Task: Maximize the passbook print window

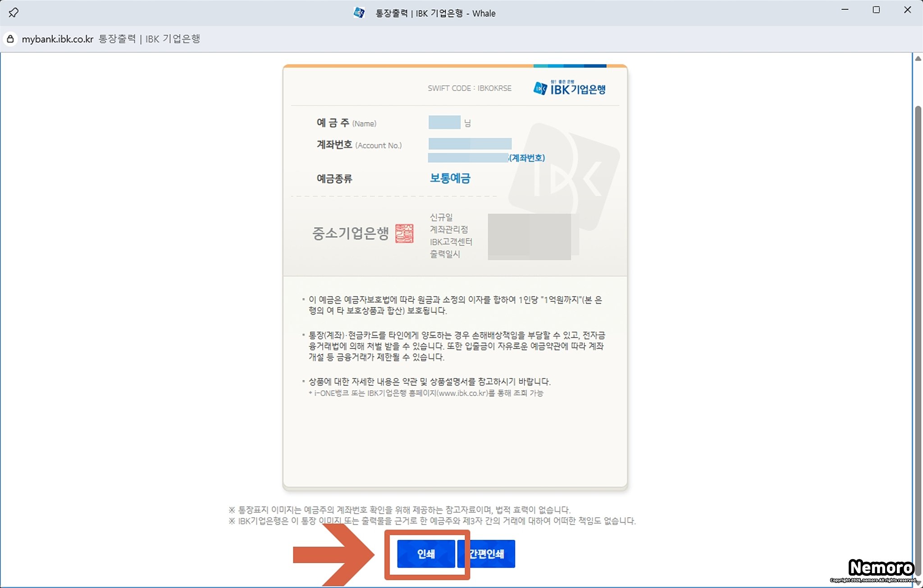Action: [x=876, y=10]
